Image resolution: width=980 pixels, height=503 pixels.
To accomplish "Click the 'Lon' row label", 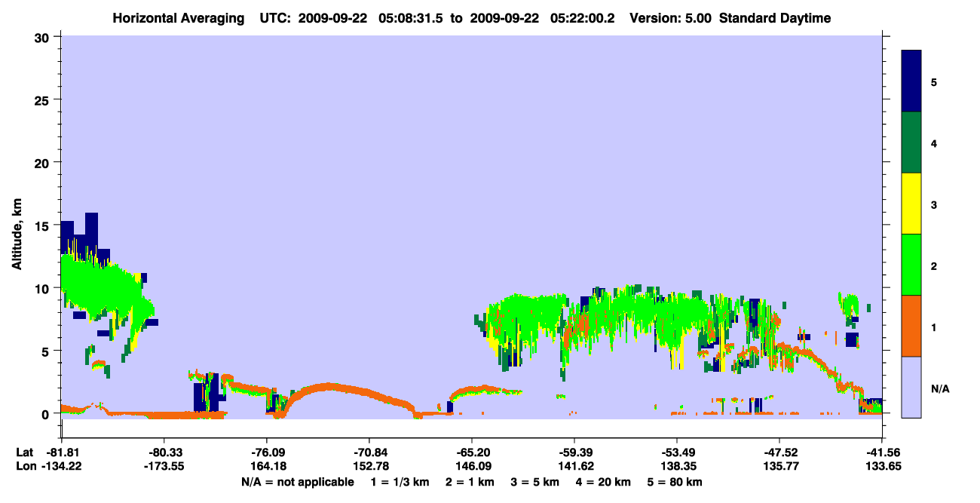I will pyautogui.click(x=25, y=466).
